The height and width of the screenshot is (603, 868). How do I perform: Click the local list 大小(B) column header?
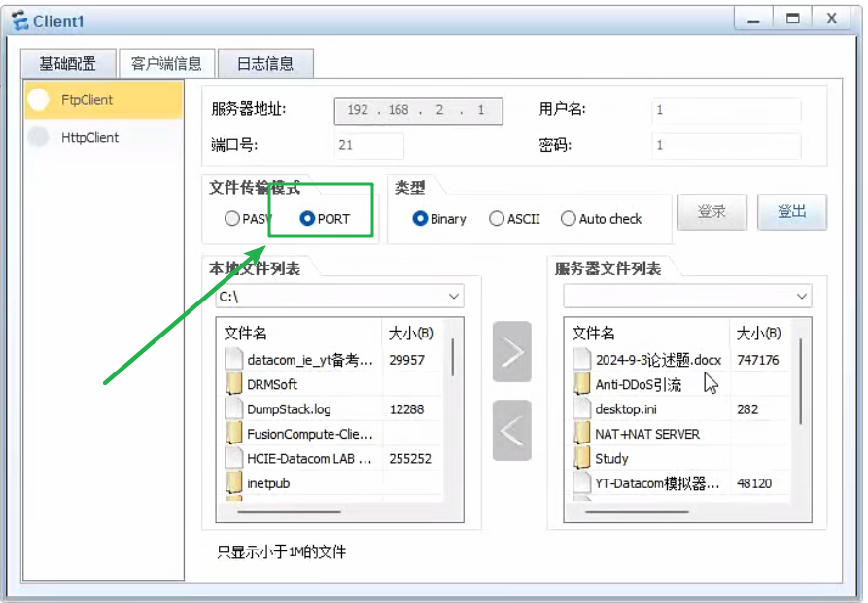413,333
